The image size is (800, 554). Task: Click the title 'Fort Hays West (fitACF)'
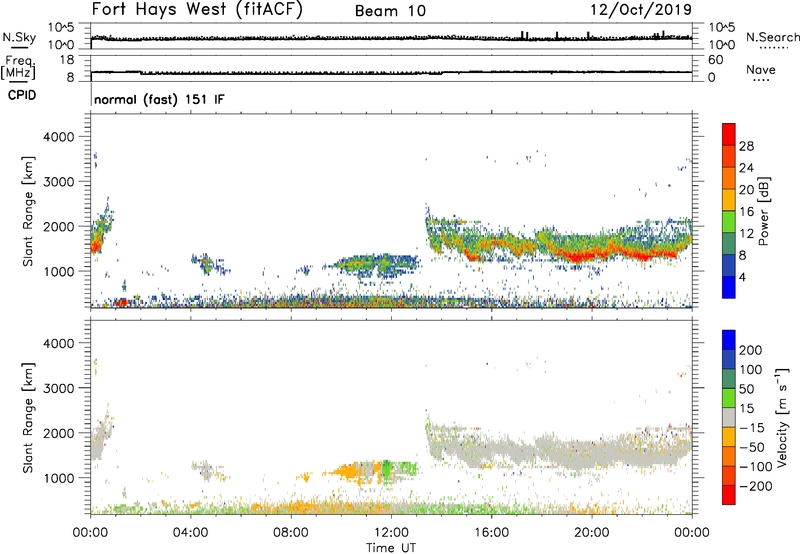pos(197,9)
